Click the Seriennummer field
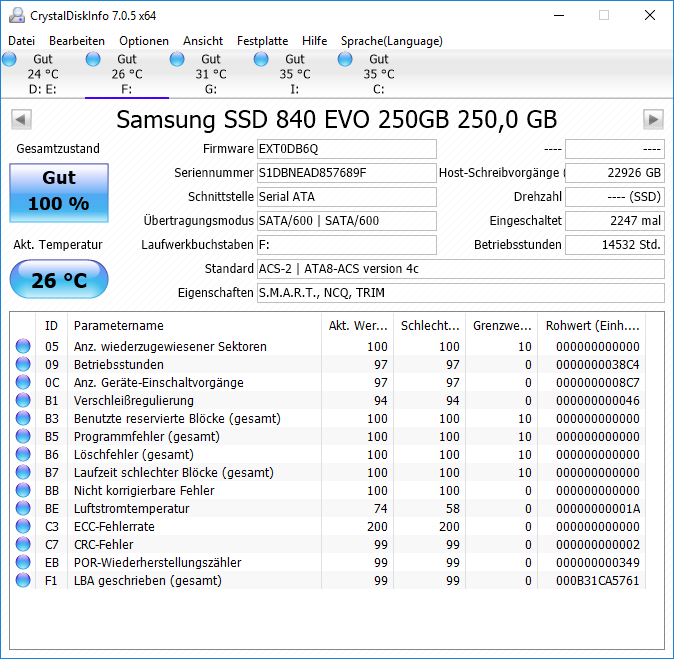 coord(347,173)
